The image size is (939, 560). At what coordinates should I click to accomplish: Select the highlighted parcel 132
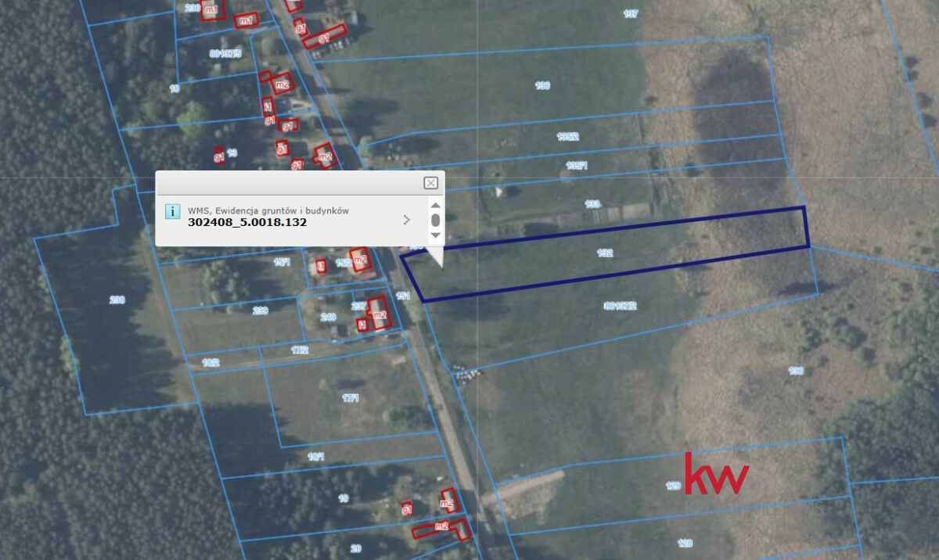tap(605, 253)
